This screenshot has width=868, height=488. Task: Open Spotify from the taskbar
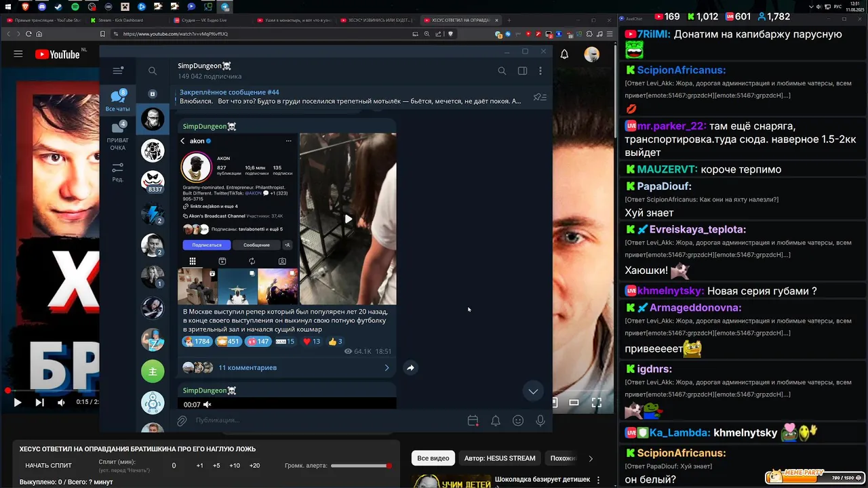[75, 7]
